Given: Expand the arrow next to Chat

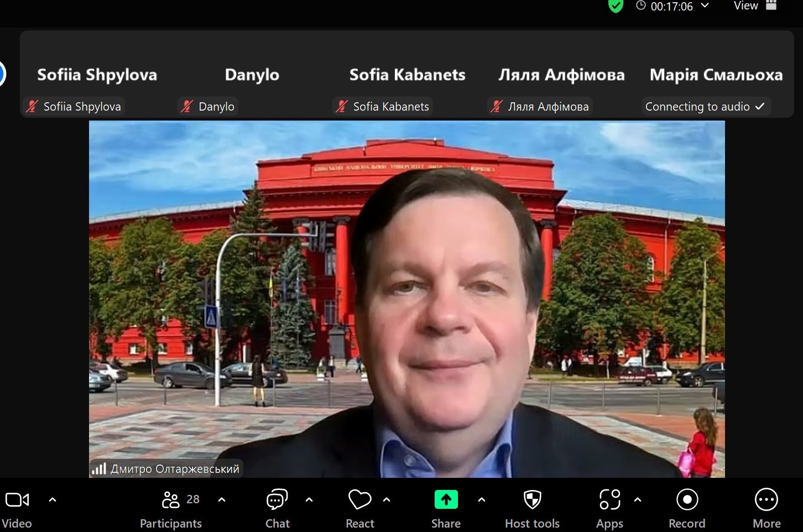Looking at the screenshot, I should point(309,499).
